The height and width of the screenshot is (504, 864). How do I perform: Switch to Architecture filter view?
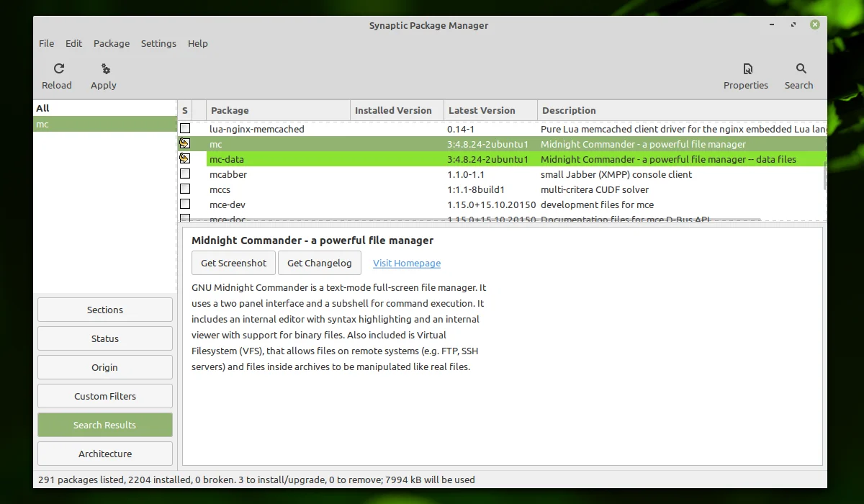click(x=105, y=454)
